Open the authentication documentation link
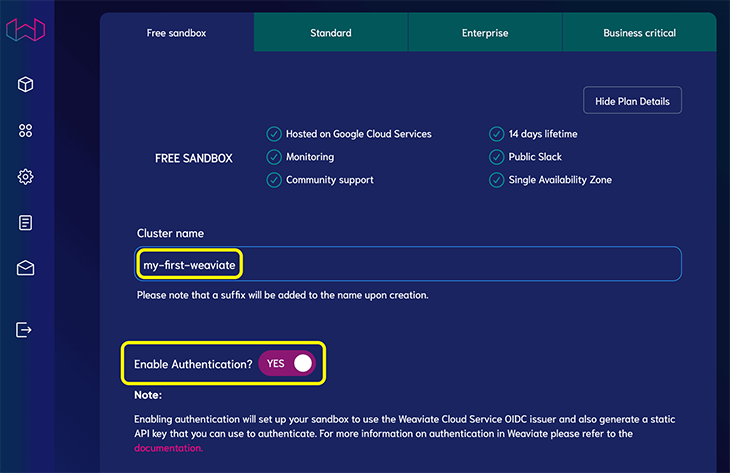Image resolution: width=730 pixels, height=473 pixels. [168, 448]
